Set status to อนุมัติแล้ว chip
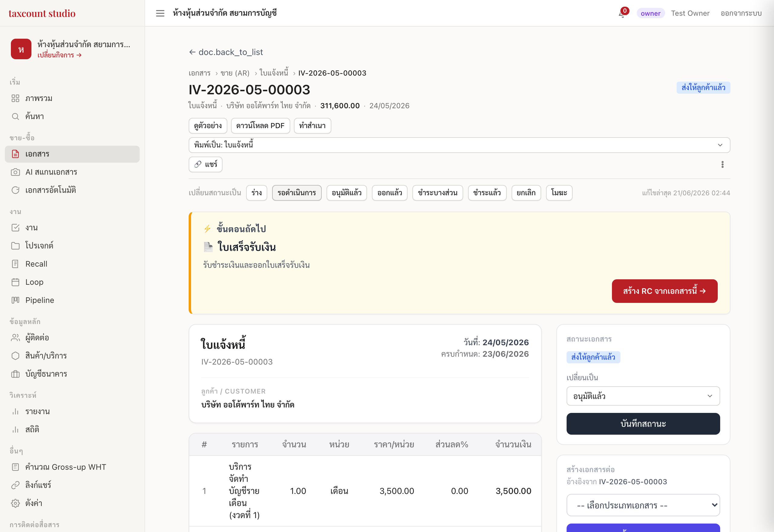 pos(347,193)
